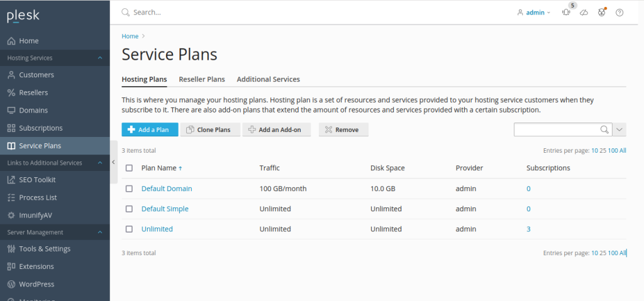Collapse Links to Additional Services section
This screenshot has width=644, height=301.
pos(100,163)
